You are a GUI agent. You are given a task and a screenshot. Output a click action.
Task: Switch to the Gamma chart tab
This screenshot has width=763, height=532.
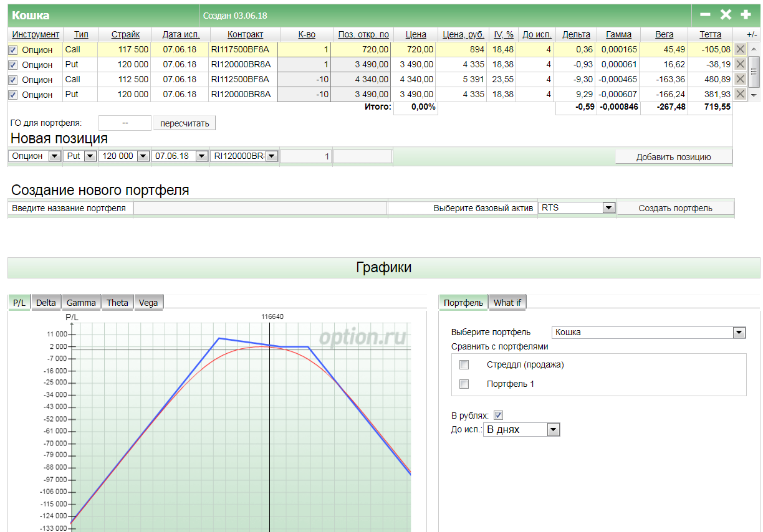click(81, 303)
